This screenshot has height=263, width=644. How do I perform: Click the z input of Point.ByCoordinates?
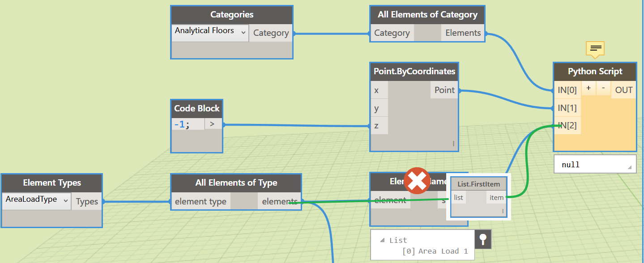(x=376, y=126)
